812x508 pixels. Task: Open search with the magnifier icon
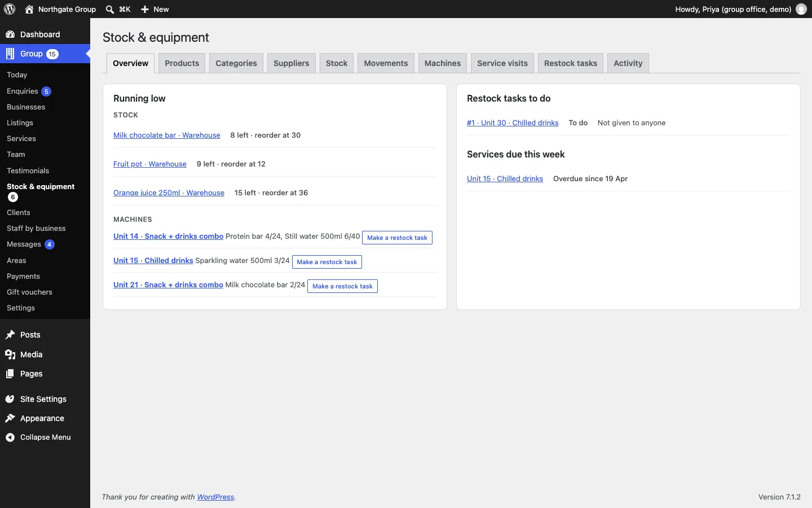pyautogui.click(x=110, y=9)
